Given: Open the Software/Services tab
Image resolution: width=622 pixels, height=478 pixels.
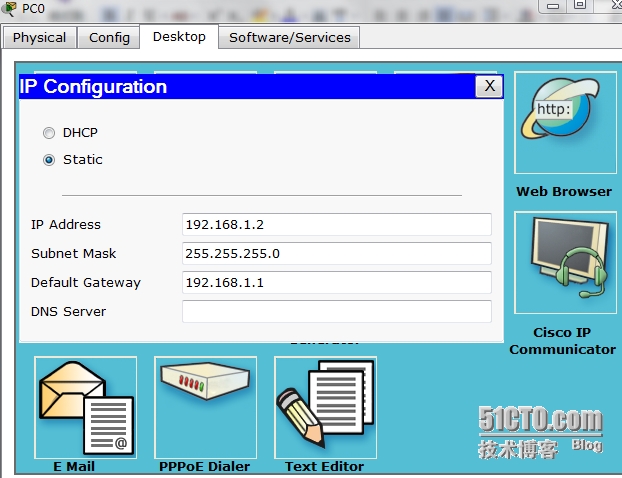Looking at the screenshot, I should pyautogui.click(x=290, y=38).
